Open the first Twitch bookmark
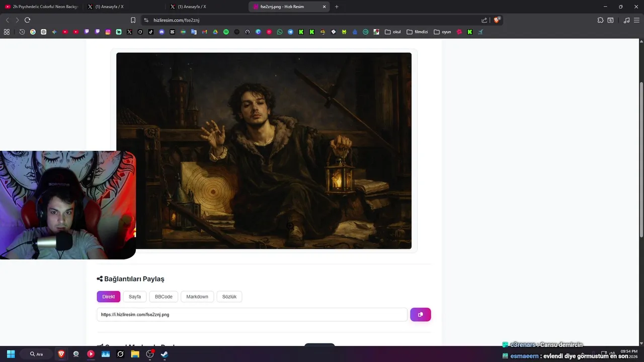Image resolution: width=644 pixels, height=362 pixels. (87, 32)
